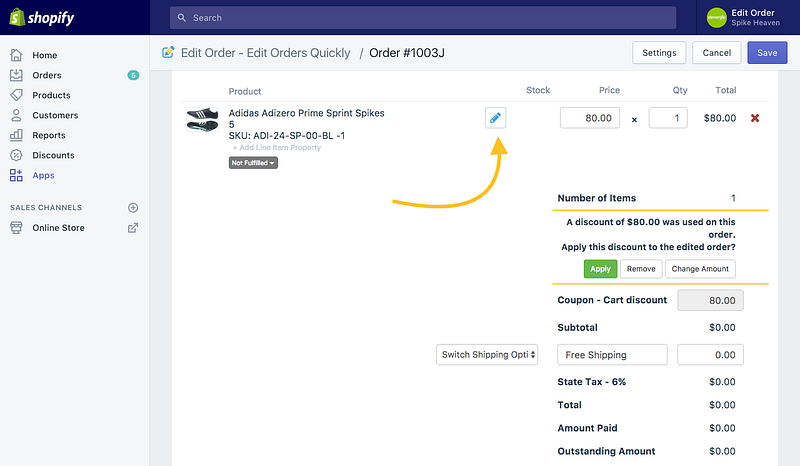800x466 pixels.
Task: Edit the Free Shipping name field
Action: 612,355
